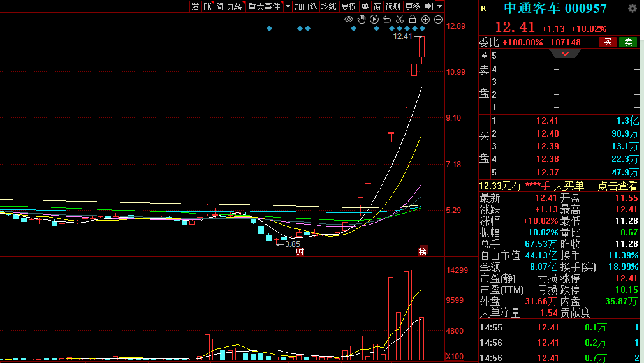Click the 14:55 trade tick row
The image size is (644, 363).
pyautogui.click(x=559, y=328)
